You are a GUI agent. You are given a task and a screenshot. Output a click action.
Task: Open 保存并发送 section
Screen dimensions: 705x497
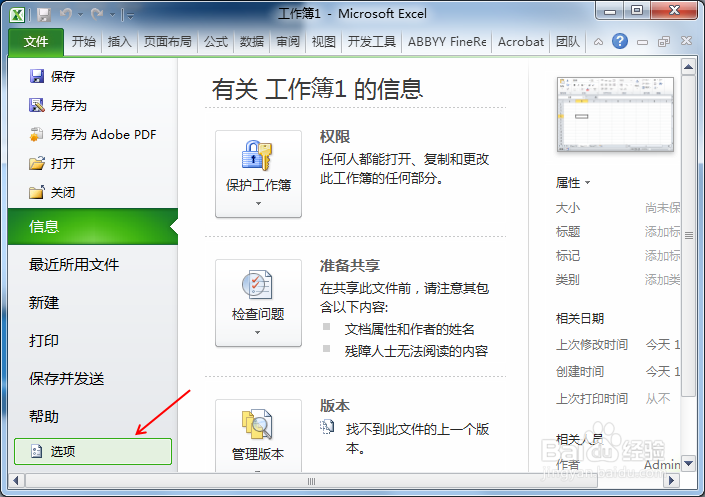pyautogui.click(x=67, y=379)
